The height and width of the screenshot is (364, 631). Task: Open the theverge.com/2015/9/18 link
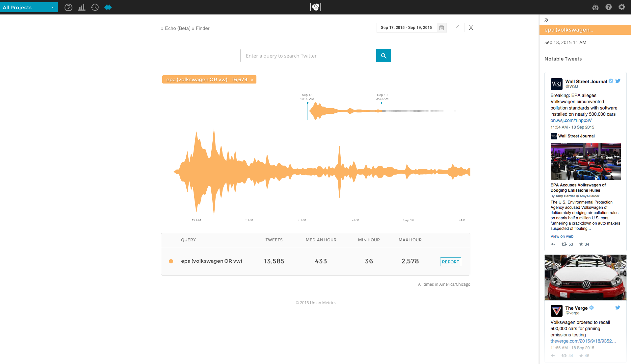pyautogui.click(x=583, y=341)
